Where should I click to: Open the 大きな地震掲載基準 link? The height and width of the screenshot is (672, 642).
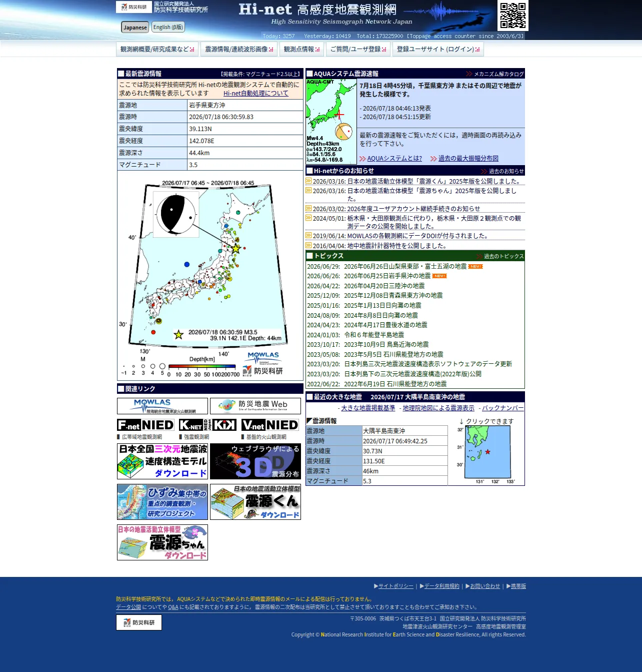[x=368, y=408]
